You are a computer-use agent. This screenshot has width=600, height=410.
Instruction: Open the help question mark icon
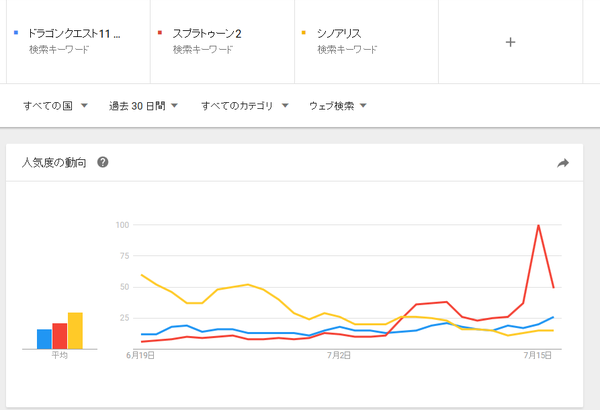tap(103, 162)
